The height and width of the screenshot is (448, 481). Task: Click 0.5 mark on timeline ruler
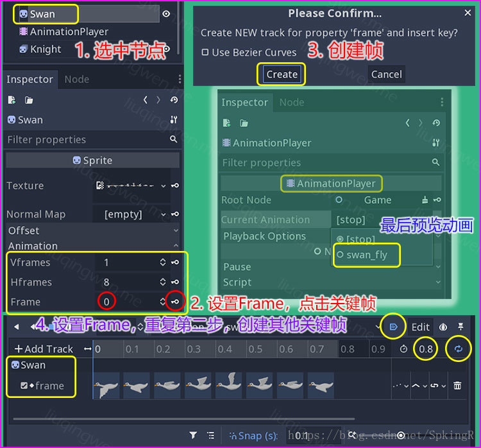pos(255,349)
